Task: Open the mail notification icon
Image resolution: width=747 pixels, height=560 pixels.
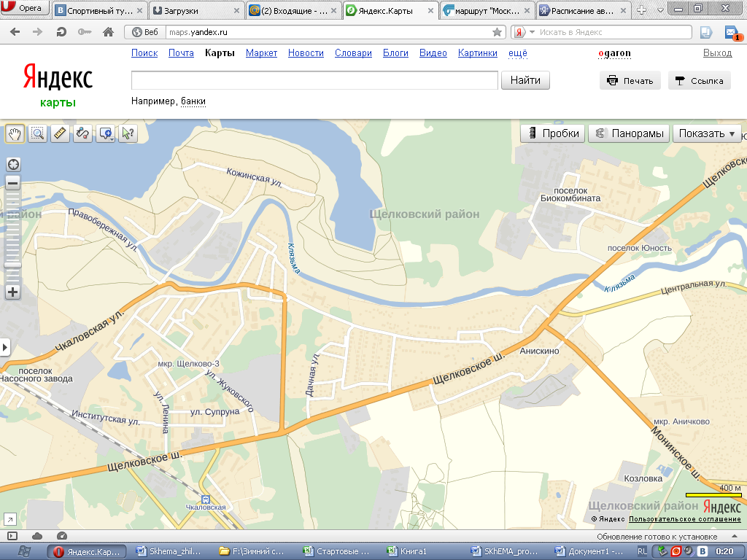Action: coord(732,32)
